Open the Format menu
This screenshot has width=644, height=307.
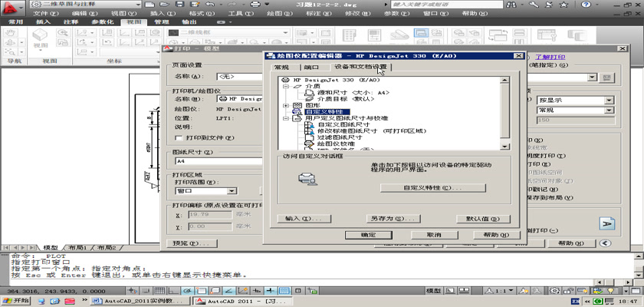[200, 13]
